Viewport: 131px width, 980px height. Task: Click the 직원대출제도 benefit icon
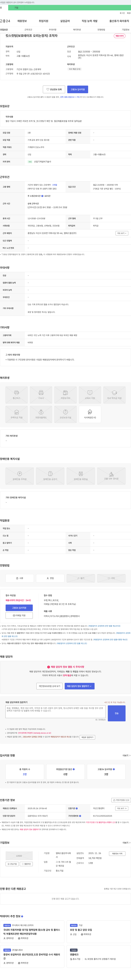pyautogui.click(x=41, y=414)
